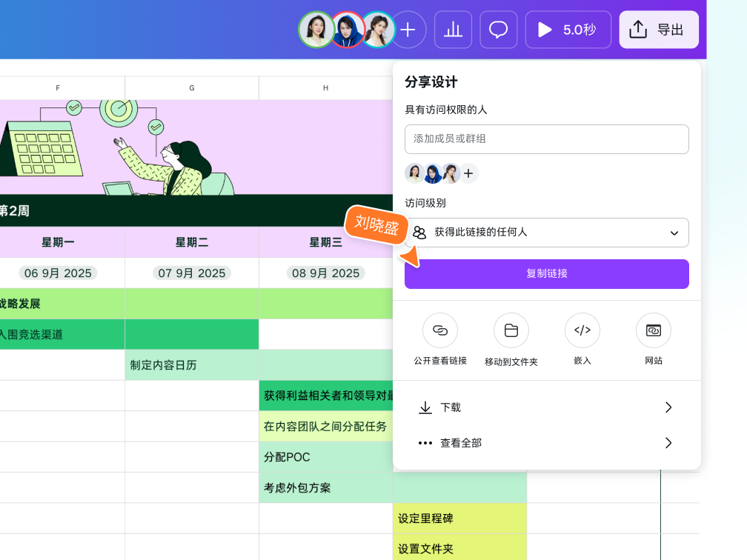Open 获得此链接的任何人 access dropdown
Image resolution: width=747 pixels, height=560 pixels.
[x=546, y=233]
